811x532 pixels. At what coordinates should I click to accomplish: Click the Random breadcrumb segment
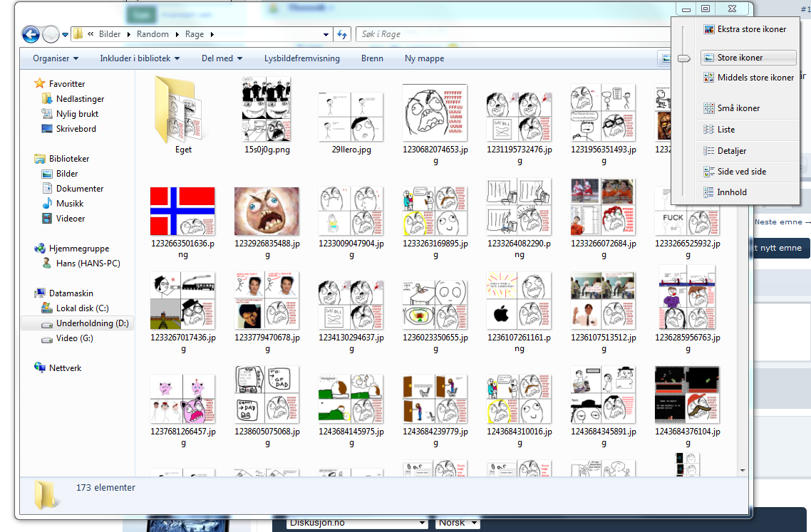(153, 34)
